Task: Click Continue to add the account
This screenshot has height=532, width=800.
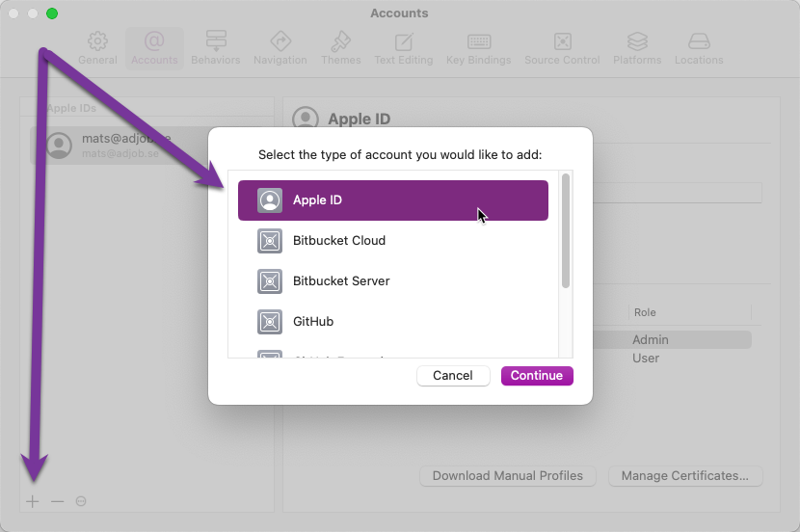Action: [x=537, y=376]
